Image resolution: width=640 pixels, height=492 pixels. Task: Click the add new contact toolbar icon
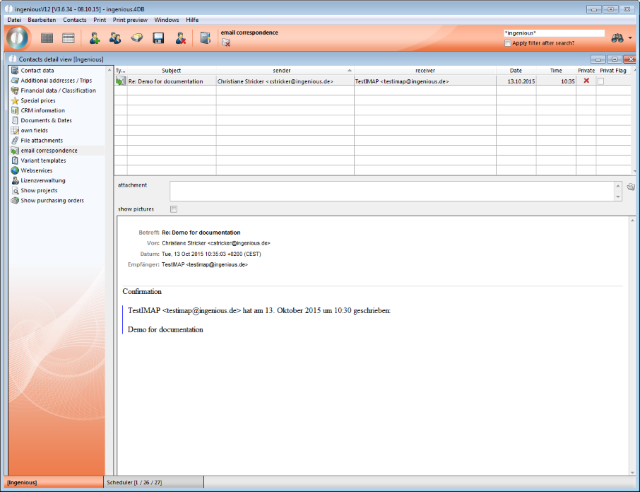click(x=95, y=38)
